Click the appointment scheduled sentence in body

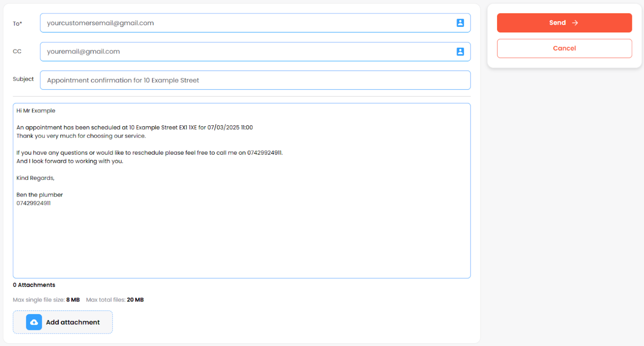tap(134, 127)
